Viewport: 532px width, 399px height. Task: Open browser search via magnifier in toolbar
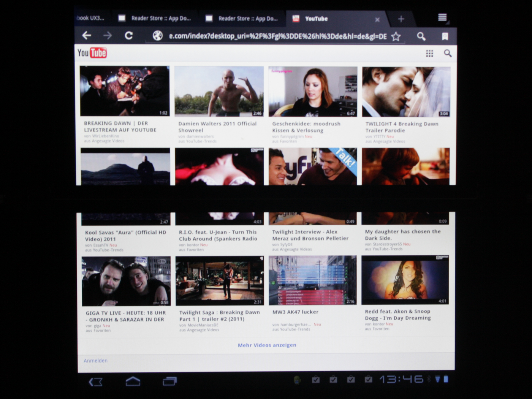point(421,36)
